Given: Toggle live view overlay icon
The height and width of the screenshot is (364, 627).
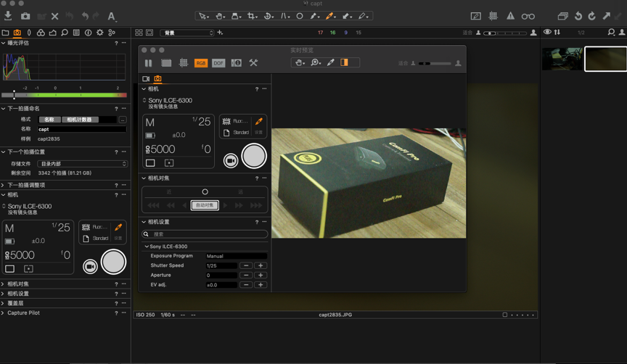Looking at the screenshot, I should click(166, 63).
